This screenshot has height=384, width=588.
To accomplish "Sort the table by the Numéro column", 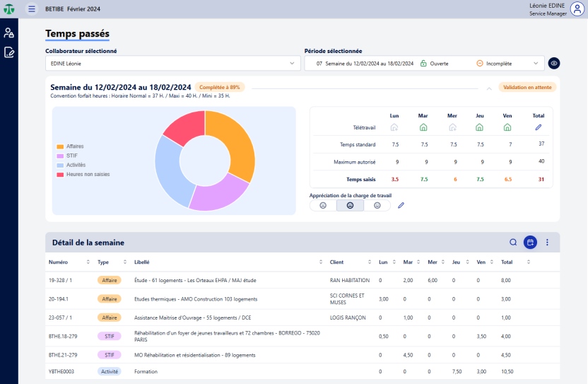I will (x=88, y=262).
